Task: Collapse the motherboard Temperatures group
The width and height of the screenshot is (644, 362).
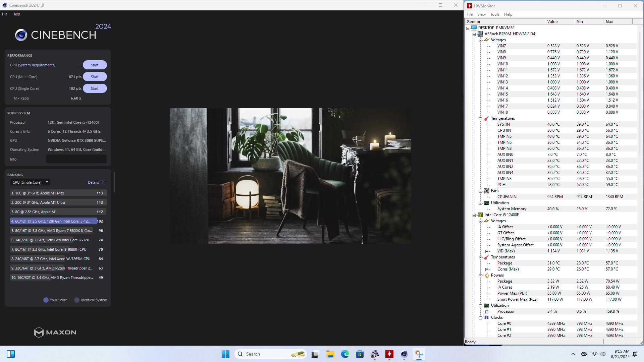Action: [481, 119]
